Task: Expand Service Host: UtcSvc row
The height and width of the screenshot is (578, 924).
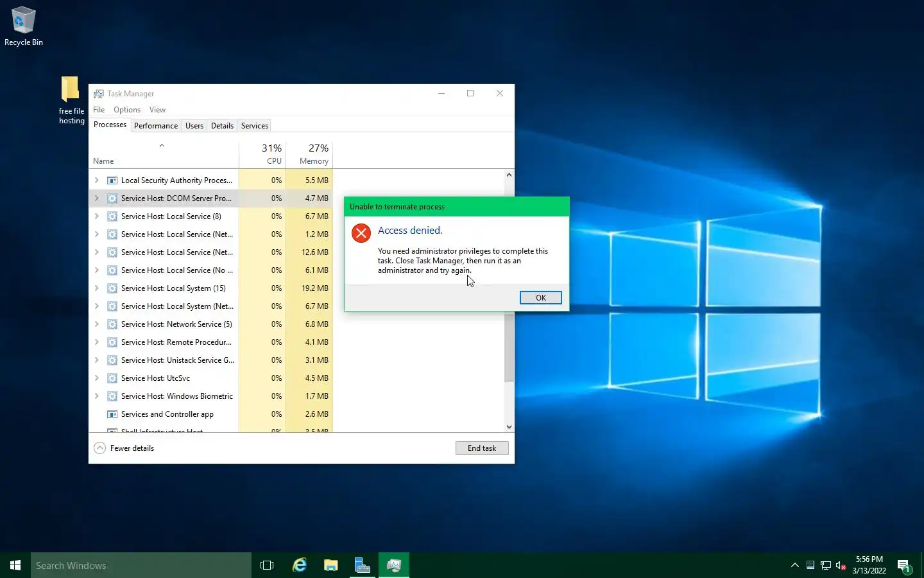Action: tap(97, 378)
